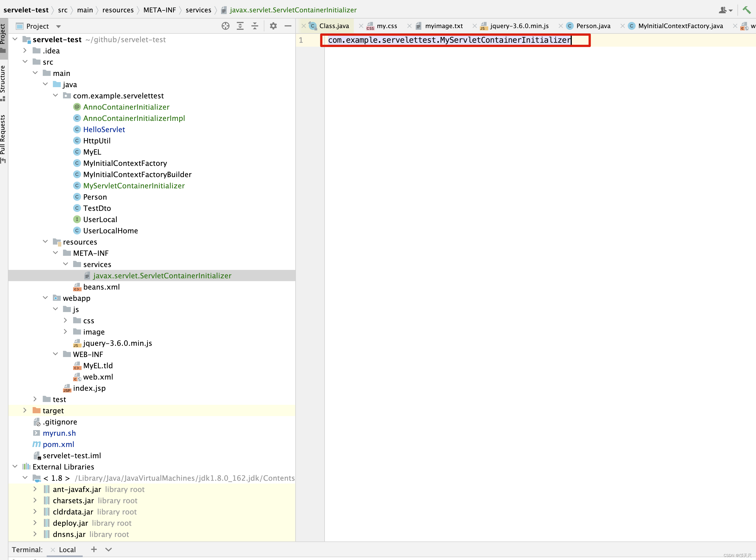The height and width of the screenshot is (560, 756).
Task: Open the user account icon menu
Action: point(725,10)
